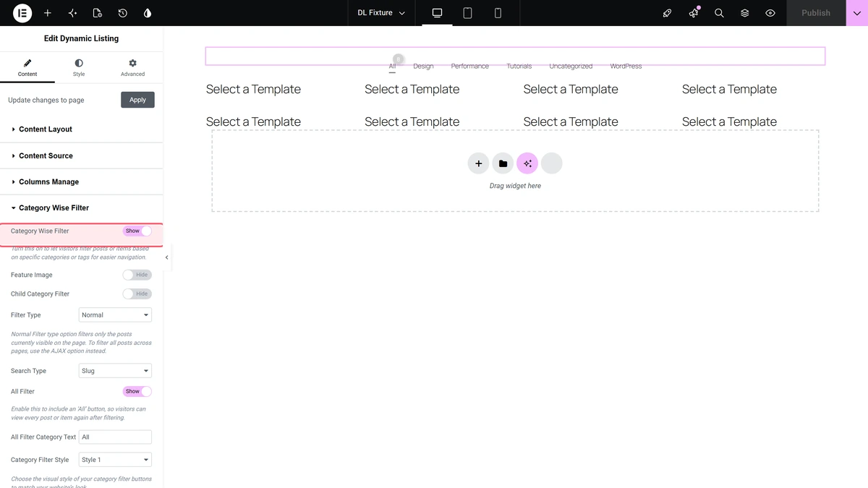Open the add element plus icon
868x488 pixels.
click(x=48, y=13)
